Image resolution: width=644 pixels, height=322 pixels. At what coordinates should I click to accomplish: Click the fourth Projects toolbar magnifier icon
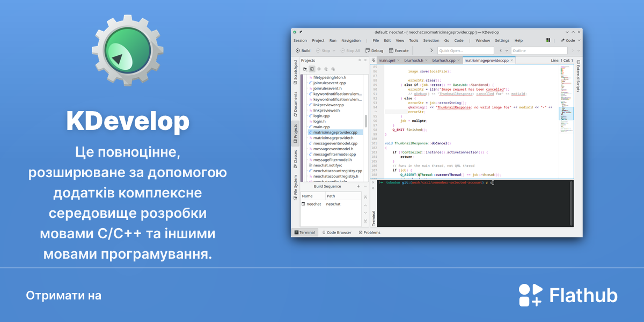pos(326,69)
